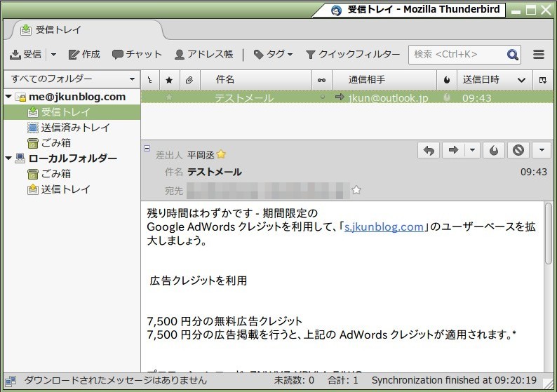Image resolution: width=557 pixels, height=392 pixels.
Task: Click the 合計: 1 status text
Action: click(343, 380)
